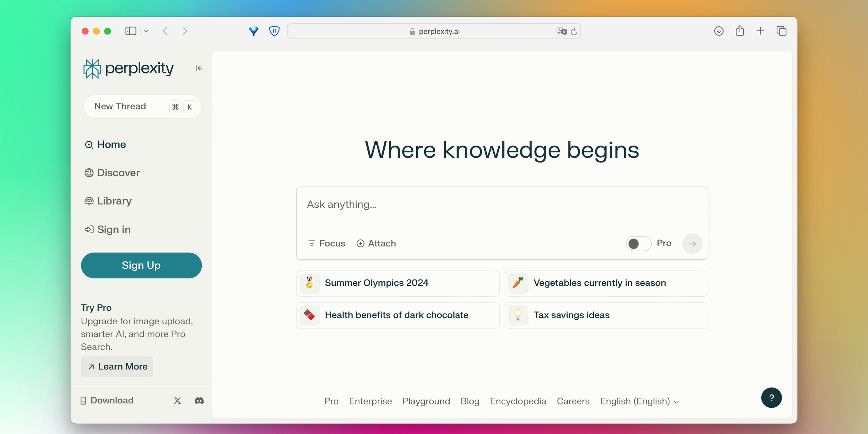Viewport: 868px width, 434px height.
Task: Open the Careers footer link
Action: (x=573, y=401)
